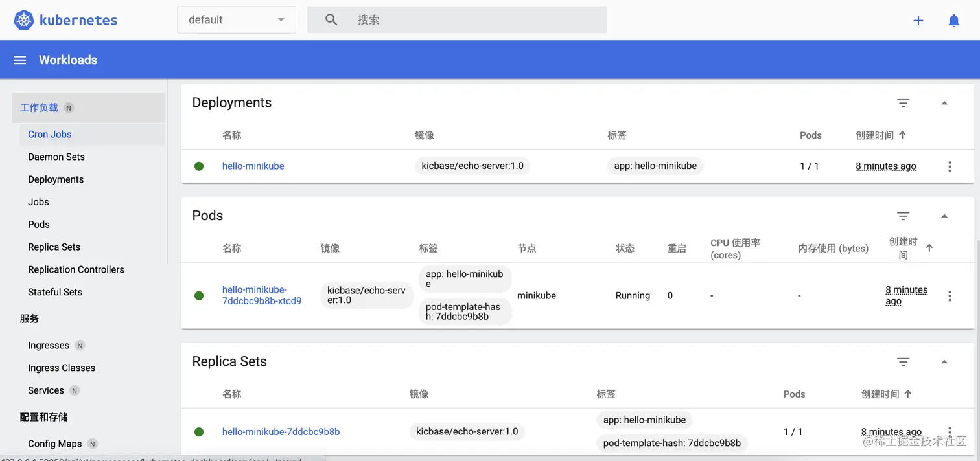Click the N badge beside Config Maps
The height and width of the screenshot is (461, 980).
click(93, 444)
